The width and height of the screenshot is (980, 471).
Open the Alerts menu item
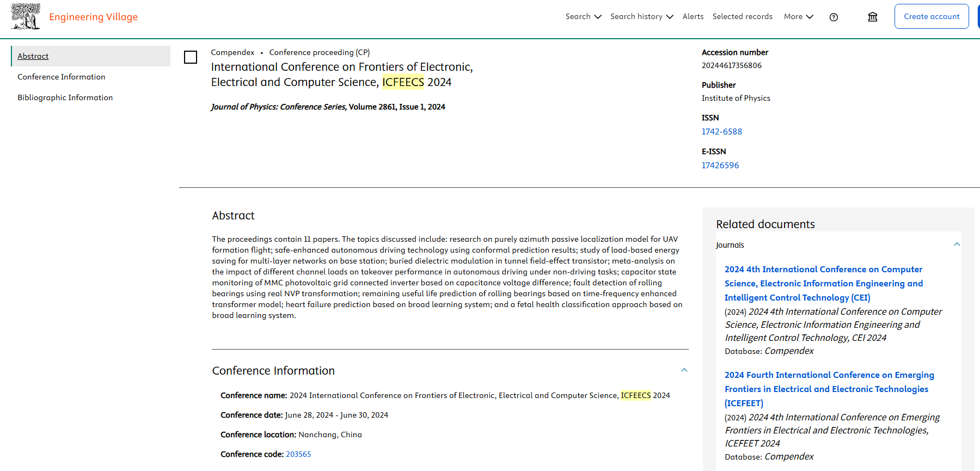pyautogui.click(x=693, y=16)
